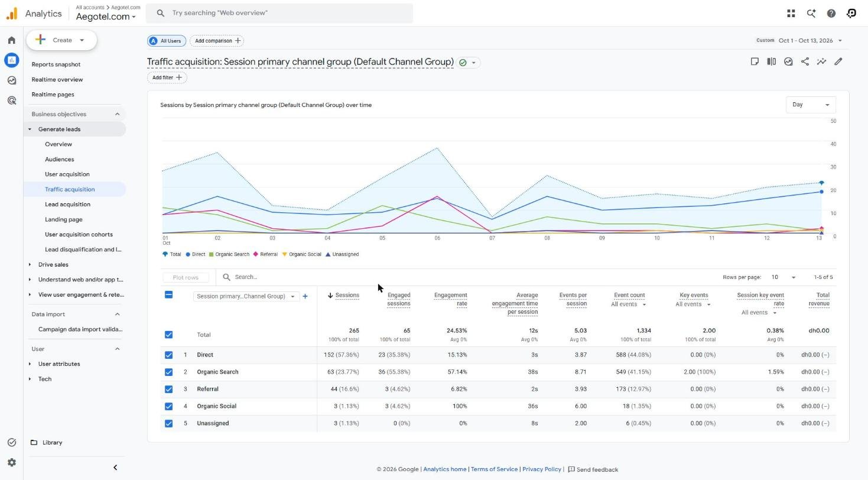Viewport: 868px width, 480px height.
Task: Open the Lead acquisition report
Action: click(x=67, y=205)
